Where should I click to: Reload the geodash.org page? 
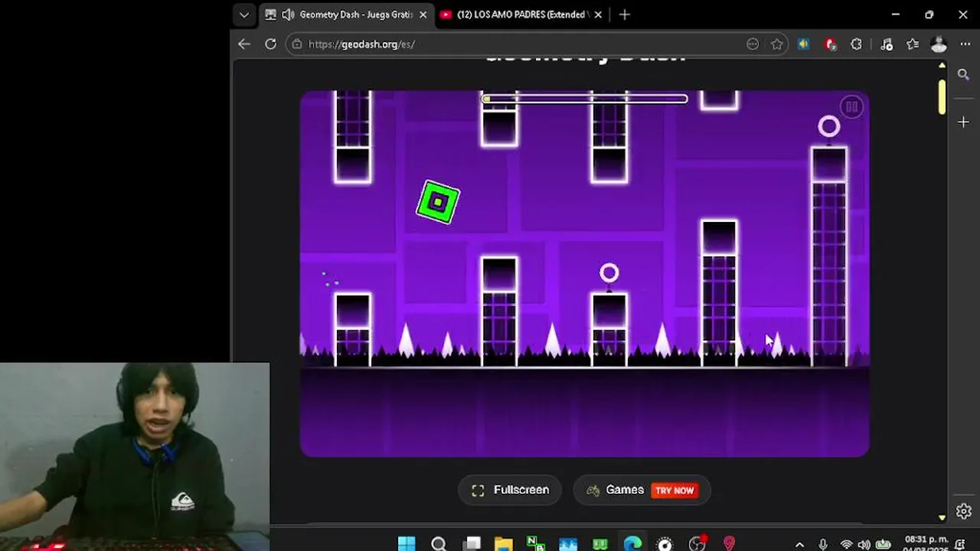(x=270, y=44)
